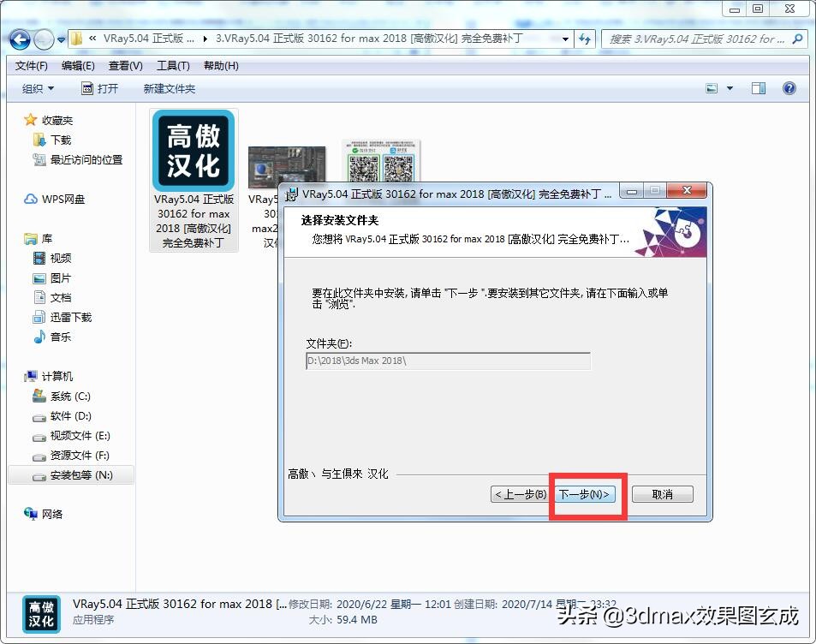Click 新建文件夹 in the toolbar
This screenshot has width=816, height=644.
coord(170,88)
